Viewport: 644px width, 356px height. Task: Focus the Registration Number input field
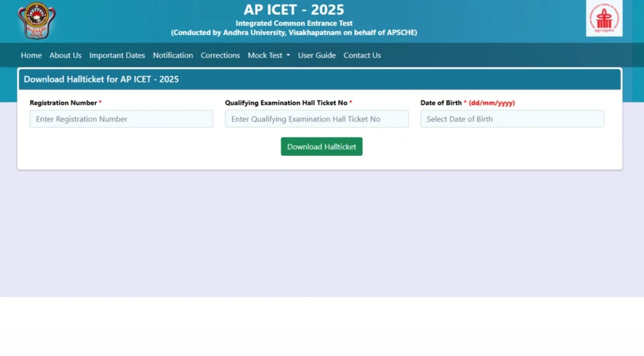[121, 119]
